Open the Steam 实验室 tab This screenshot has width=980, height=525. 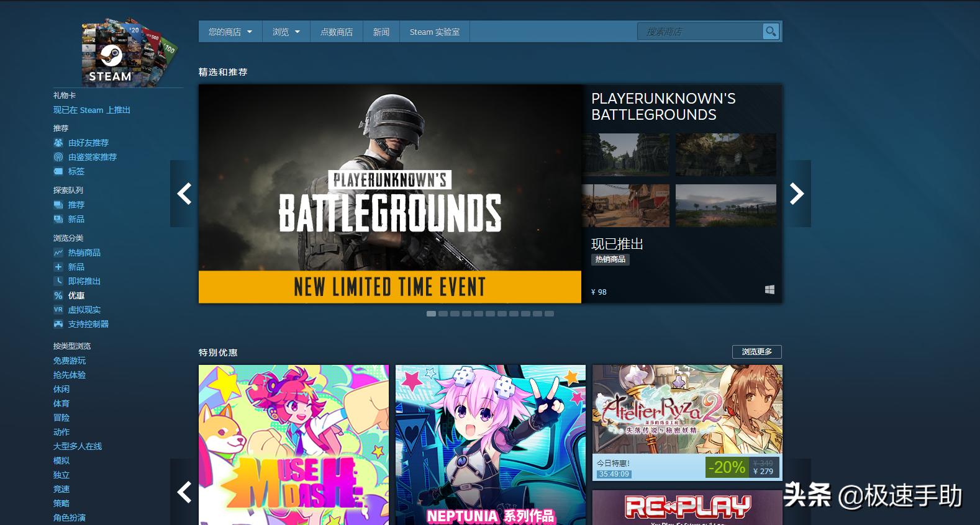click(x=434, y=32)
